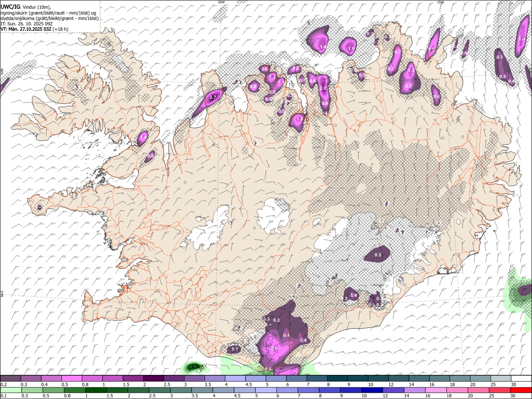Select the 'VT: Mán. 27.10.2025 03Z (+18 h)' line
This screenshot has height=399, width=532.
(34, 29)
